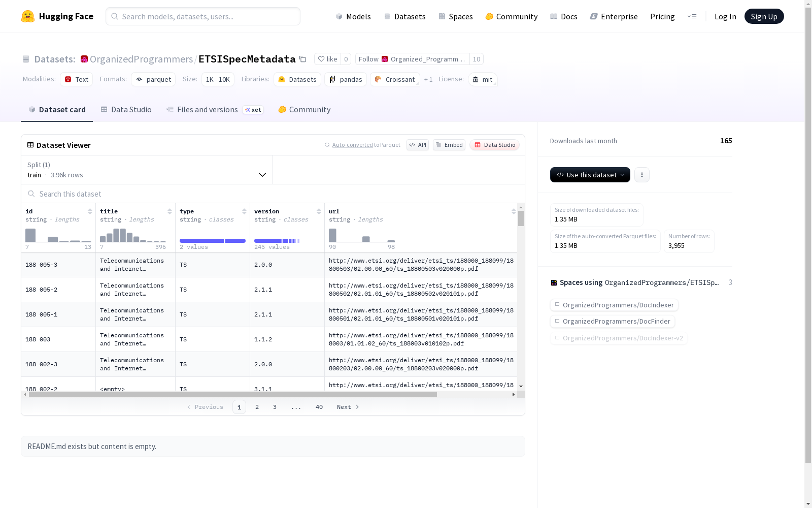Show the +1 additional libraries
Screen dimensions: 812x508
point(428,79)
